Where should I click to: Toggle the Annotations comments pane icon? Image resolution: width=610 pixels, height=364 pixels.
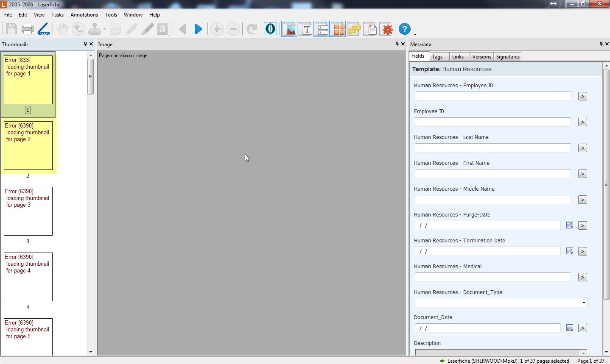(354, 29)
